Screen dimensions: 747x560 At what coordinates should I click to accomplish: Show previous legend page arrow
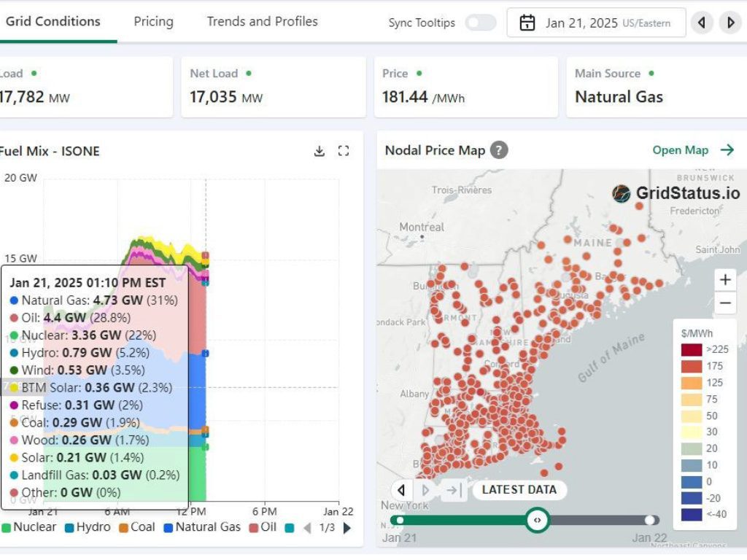pos(307,528)
